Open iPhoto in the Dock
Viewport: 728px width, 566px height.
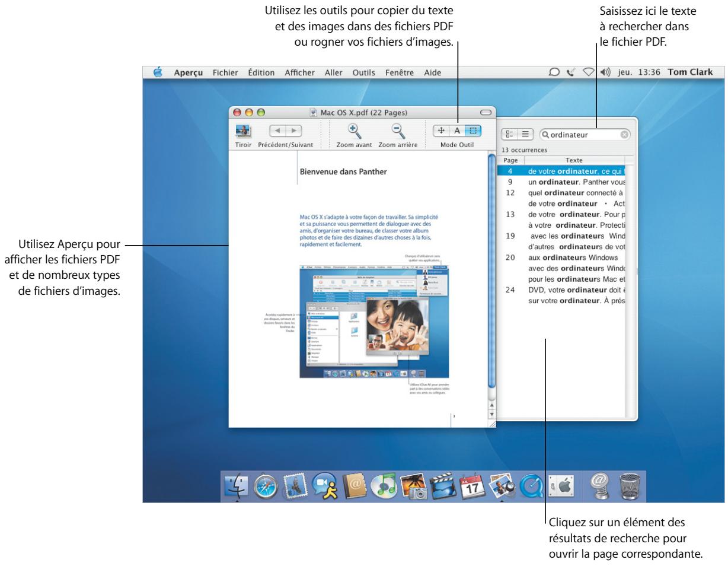coord(414,486)
